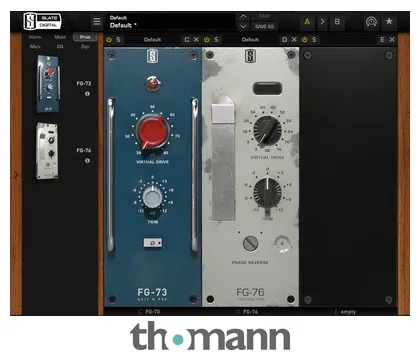Click FG-73 Trim knob
Screen dimensions: 420x360
pos(153,197)
